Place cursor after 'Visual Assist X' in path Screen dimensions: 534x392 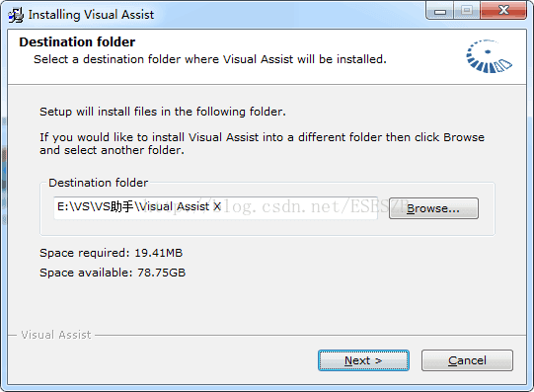click(223, 206)
